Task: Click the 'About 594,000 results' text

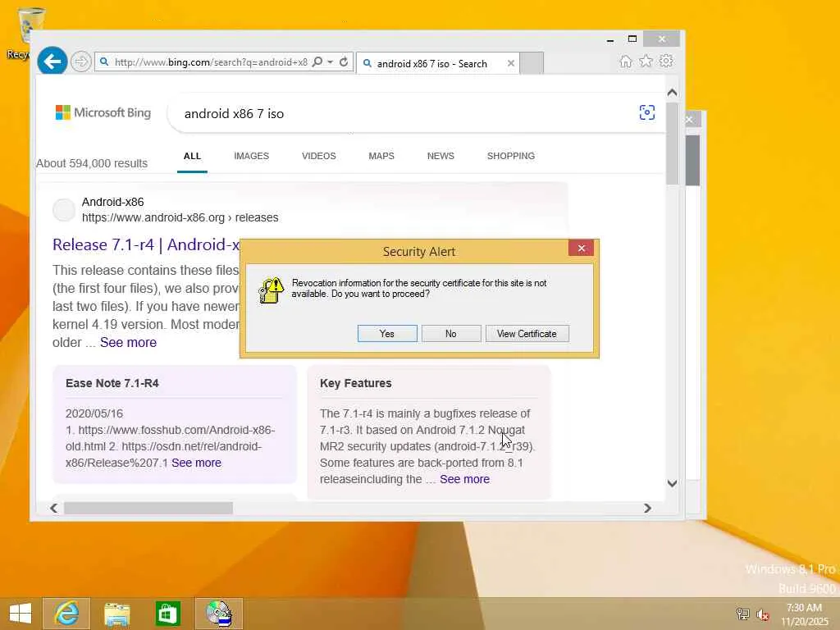Action: tap(92, 163)
